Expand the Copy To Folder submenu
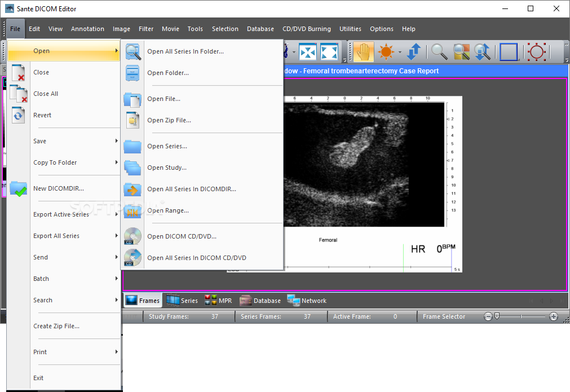The width and height of the screenshot is (570, 392). tap(116, 162)
